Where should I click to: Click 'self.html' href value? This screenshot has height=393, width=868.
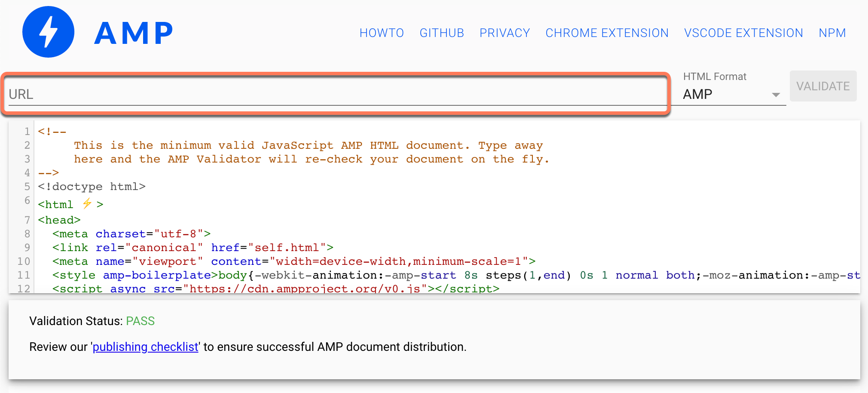point(287,248)
